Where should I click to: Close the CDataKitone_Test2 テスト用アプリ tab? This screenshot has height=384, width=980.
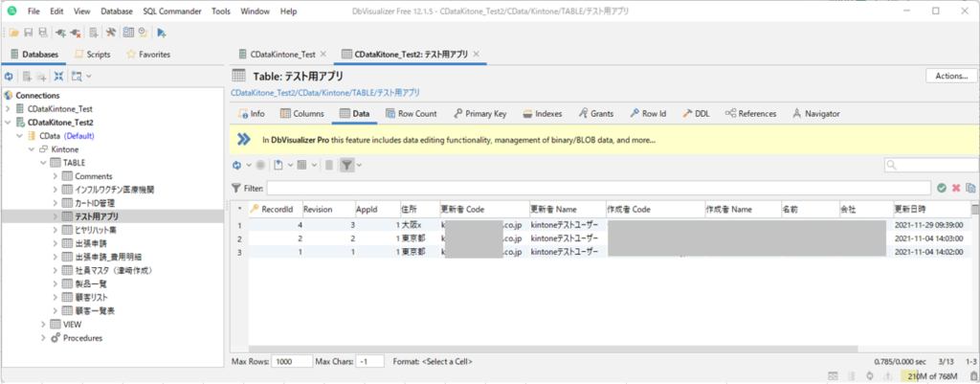click(477, 55)
